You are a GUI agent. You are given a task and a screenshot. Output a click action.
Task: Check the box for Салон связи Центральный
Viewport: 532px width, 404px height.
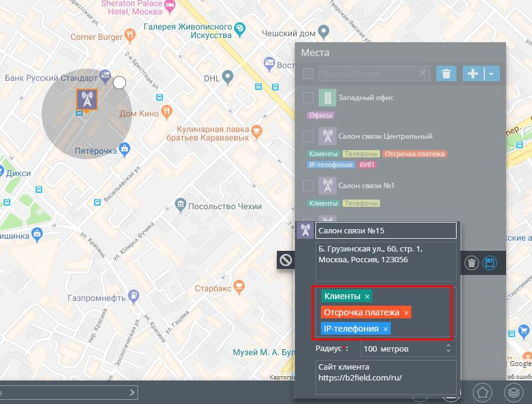point(308,136)
